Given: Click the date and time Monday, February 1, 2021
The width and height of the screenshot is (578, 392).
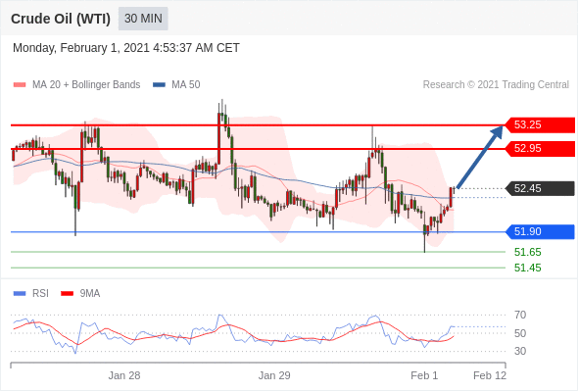Looking at the screenshot, I should [x=126, y=48].
